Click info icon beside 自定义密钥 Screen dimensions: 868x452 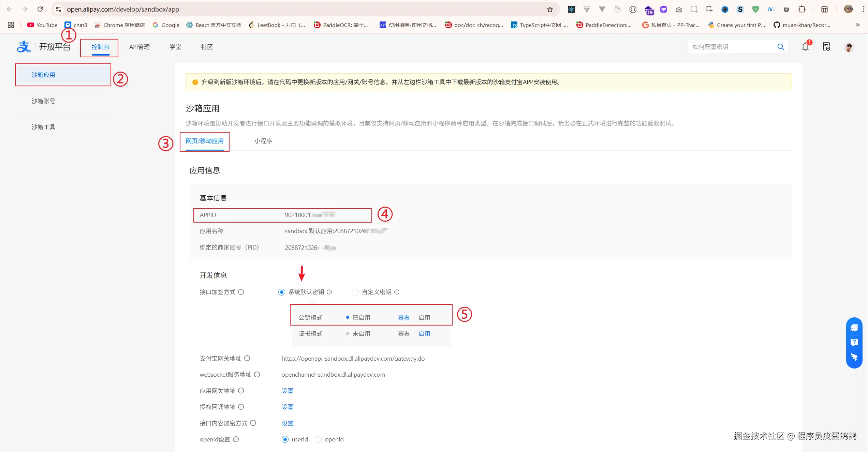[x=397, y=292]
